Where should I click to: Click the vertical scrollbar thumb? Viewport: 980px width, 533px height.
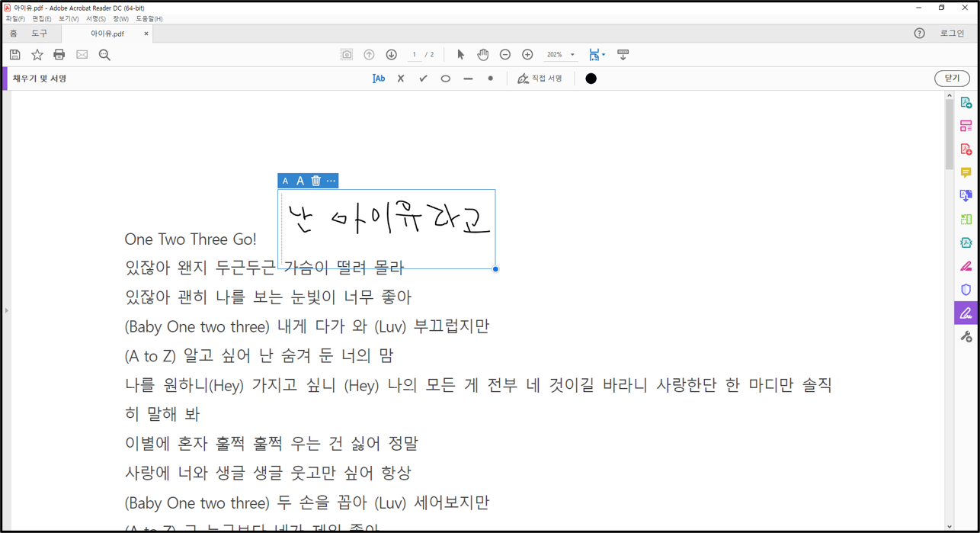coord(949,134)
